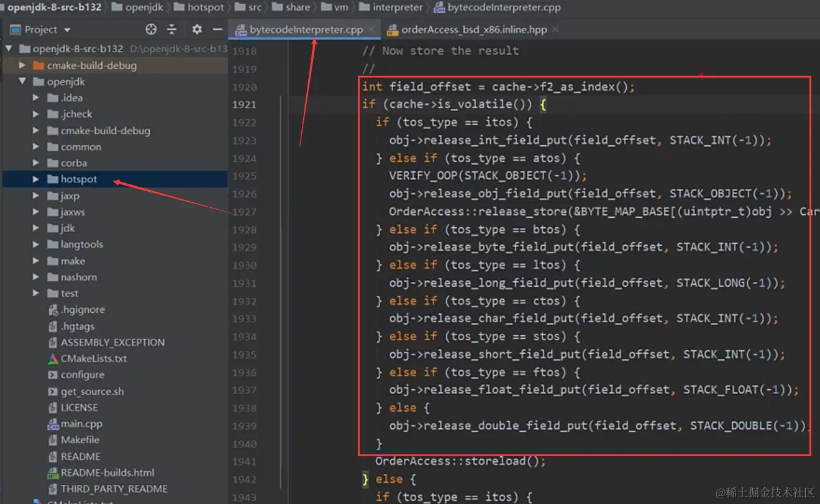Select the langtools folder row
The width and height of the screenshot is (820, 504).
(x=114, y=245)
